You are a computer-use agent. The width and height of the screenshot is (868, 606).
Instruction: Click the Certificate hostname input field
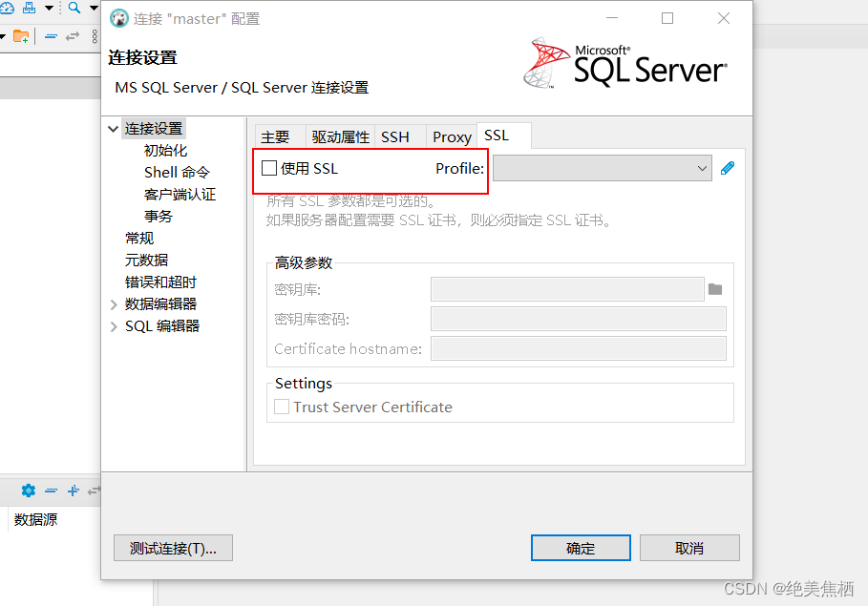click(578, 348)
